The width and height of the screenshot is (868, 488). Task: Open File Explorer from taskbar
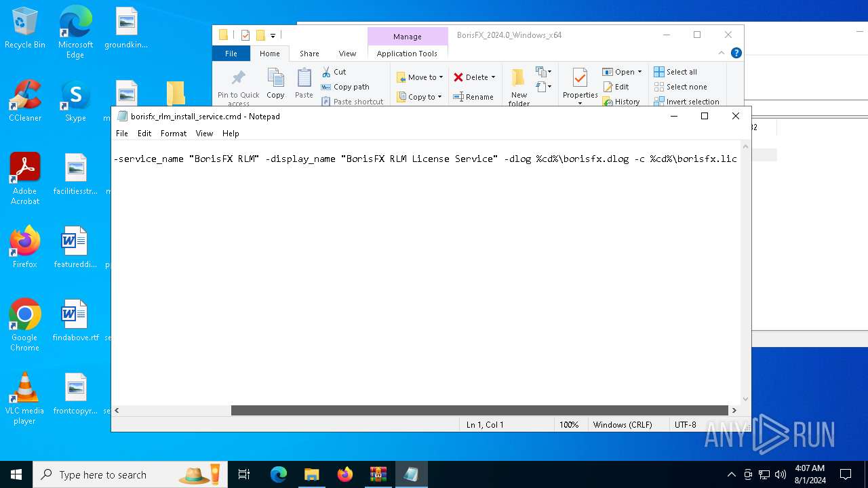311,474
